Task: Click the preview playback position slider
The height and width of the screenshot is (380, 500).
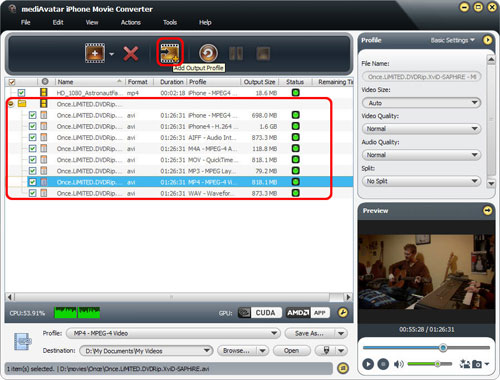Action: pos(426,348)
